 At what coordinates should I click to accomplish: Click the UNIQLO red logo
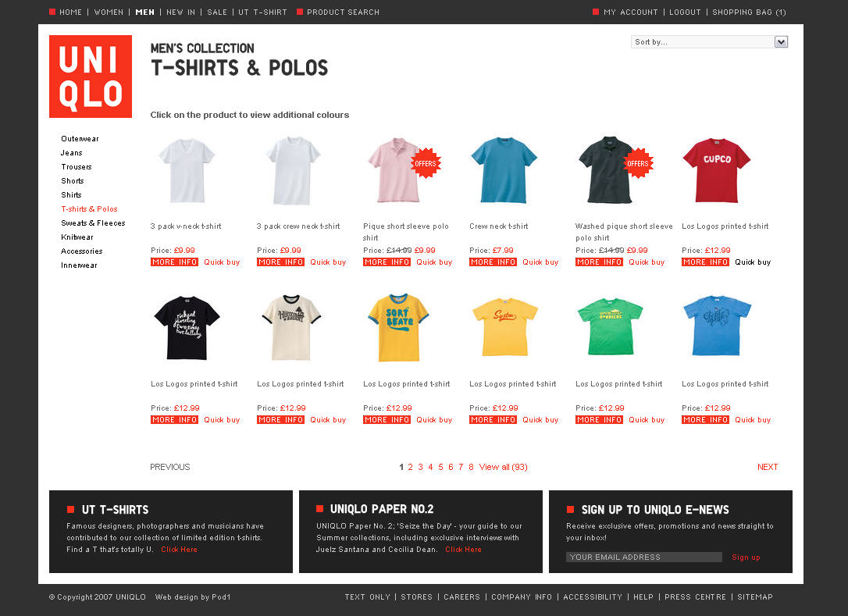(91, 77)
